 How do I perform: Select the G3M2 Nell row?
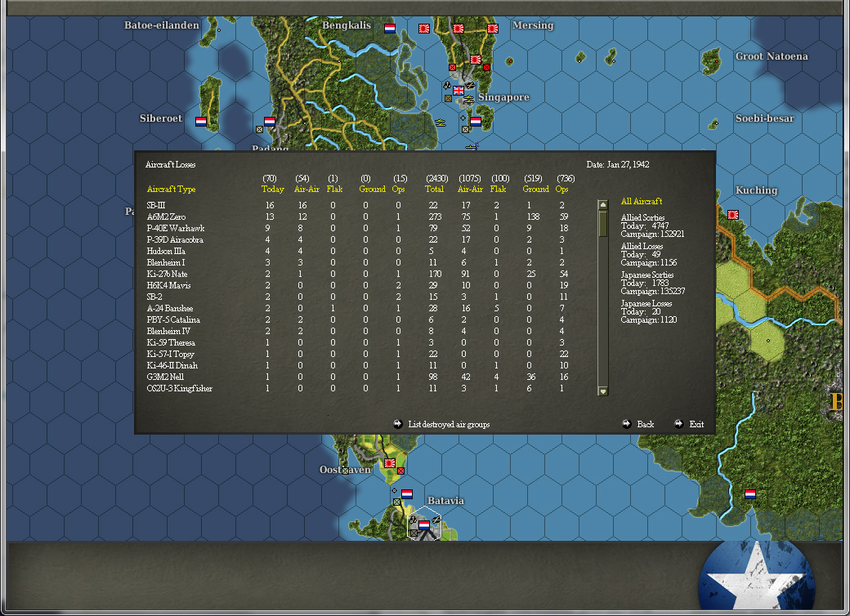pyautogui.click(x=358, y=377)
